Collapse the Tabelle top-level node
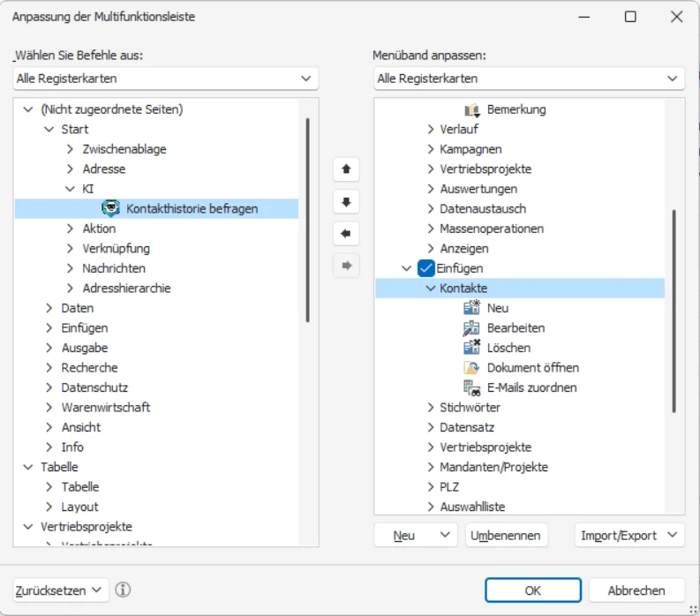 click(x=28, y=467)
